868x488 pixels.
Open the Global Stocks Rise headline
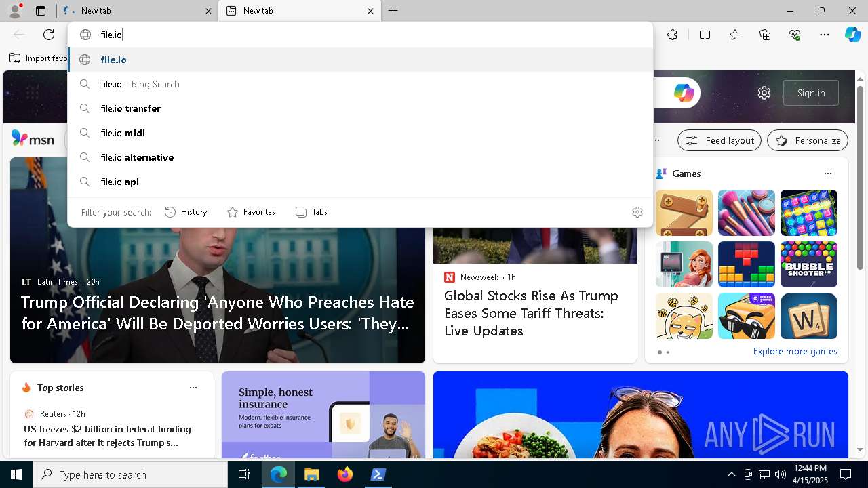click(531, 313)
